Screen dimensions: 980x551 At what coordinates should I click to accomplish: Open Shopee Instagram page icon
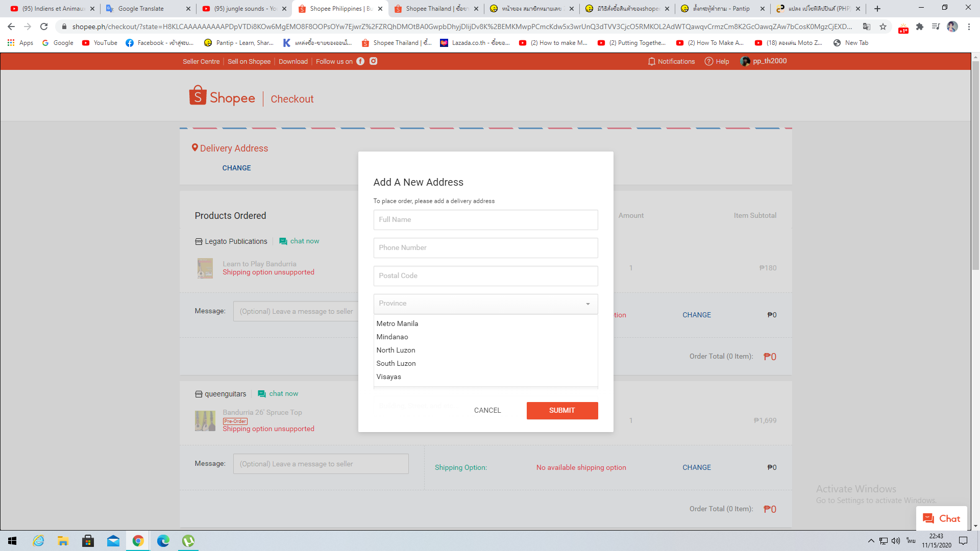(x=374, y=61)
